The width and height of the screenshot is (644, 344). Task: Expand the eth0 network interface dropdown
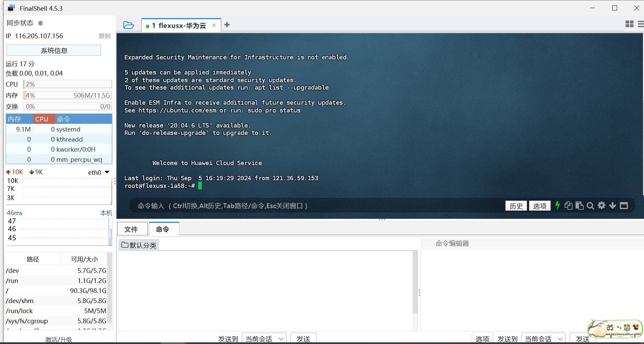107,172
